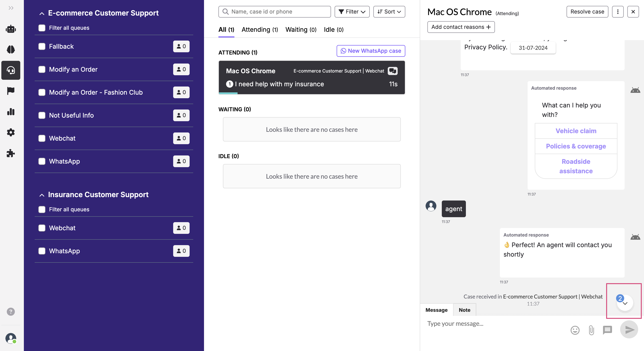Click the brain AI icon in sidebar

tap(11, 50)
